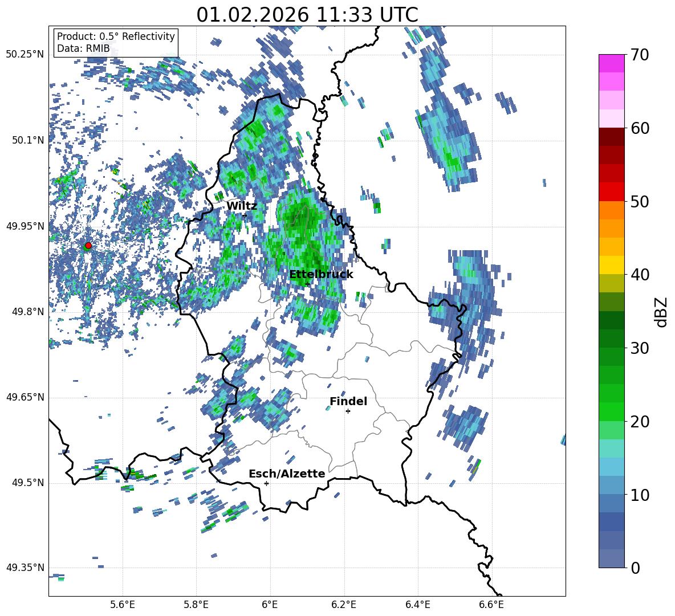Pick the yellow colorbar segment near 40
The width and height of the screenshot is (675, 616).
612,265
